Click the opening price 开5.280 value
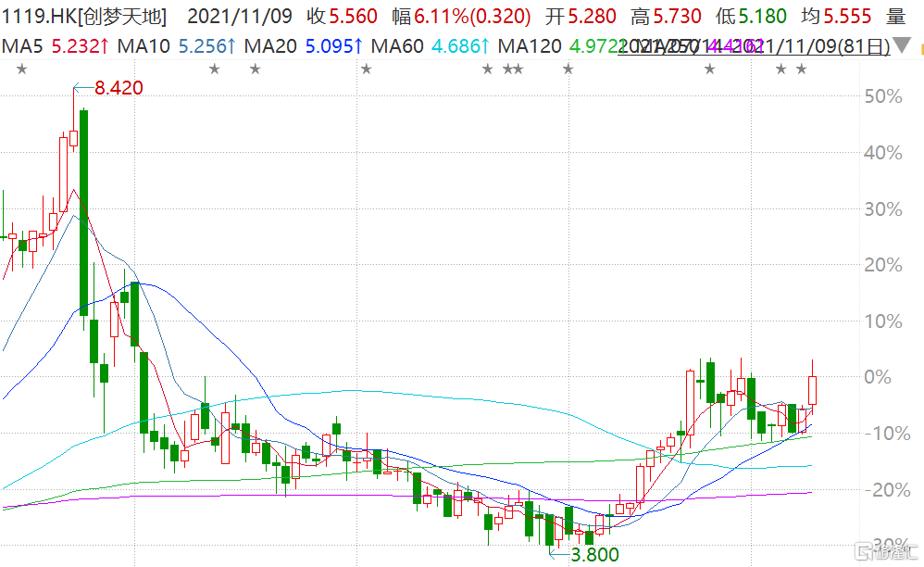Viewport: 924px width, 567px height. click(581, 16)
